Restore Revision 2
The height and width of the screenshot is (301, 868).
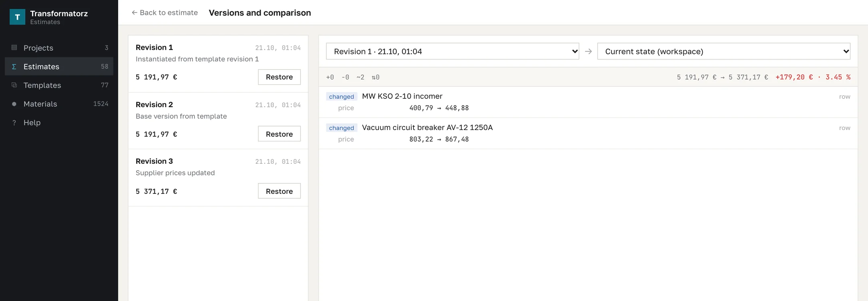coord(279,134)
